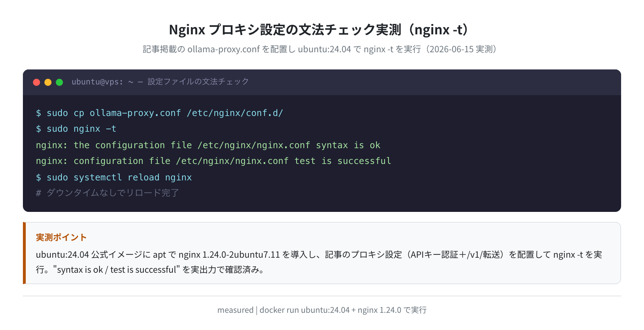
Task: Click the 'sudo systemctl reload nginx' command
Action: click(114, 178)
